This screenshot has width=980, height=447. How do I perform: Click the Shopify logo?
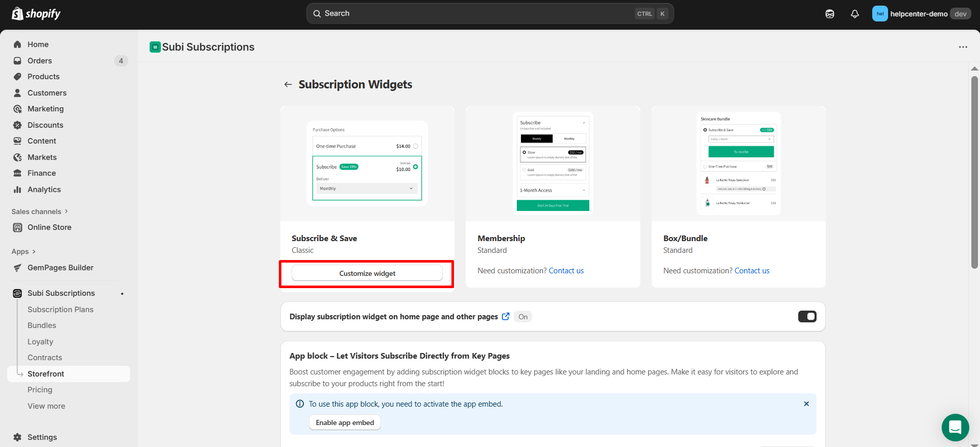tap(36, 14)
